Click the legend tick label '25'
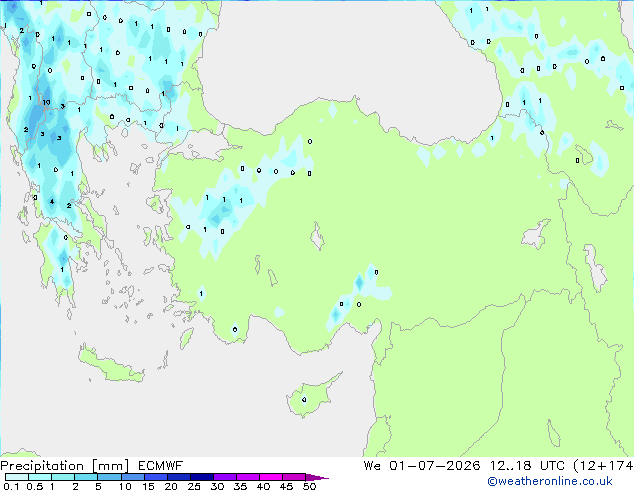This screenshot has height=490, width=634. tap(194, 486)
